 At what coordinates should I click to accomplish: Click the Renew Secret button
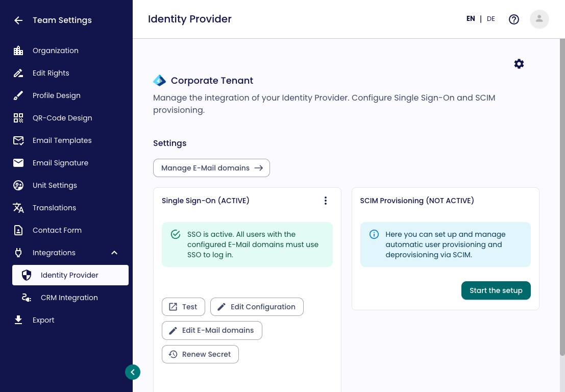[201, 354]
